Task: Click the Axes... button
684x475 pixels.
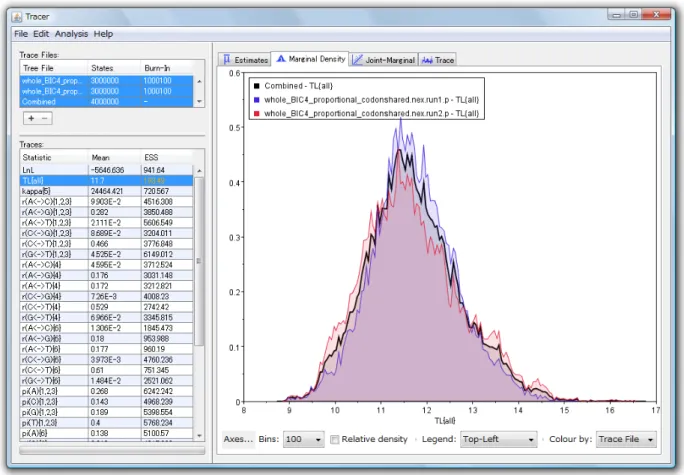Action: point(238,439)
